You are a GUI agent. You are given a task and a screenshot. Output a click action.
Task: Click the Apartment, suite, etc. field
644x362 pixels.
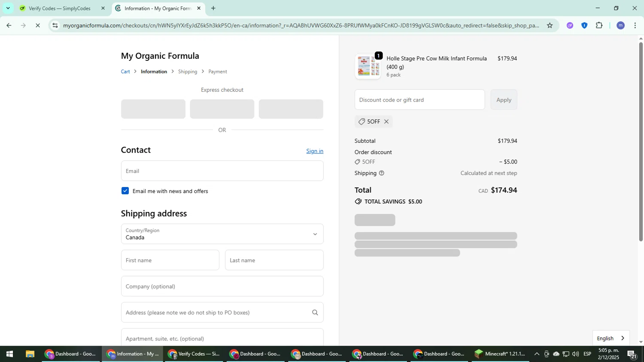coord(222,338)
